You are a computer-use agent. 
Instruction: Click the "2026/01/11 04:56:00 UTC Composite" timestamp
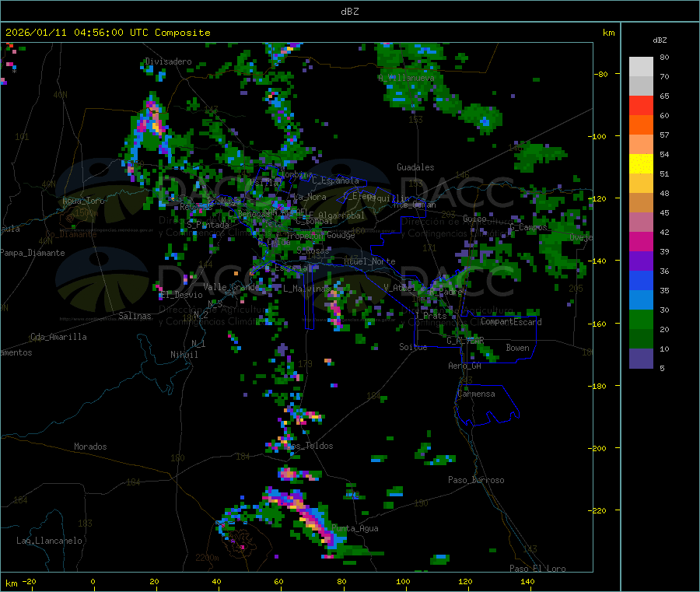click(107, 33)
